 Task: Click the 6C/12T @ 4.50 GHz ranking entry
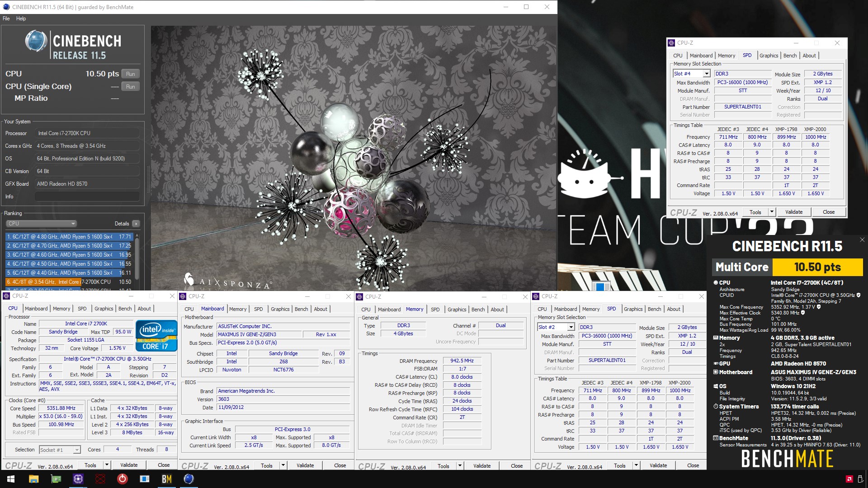69,264
